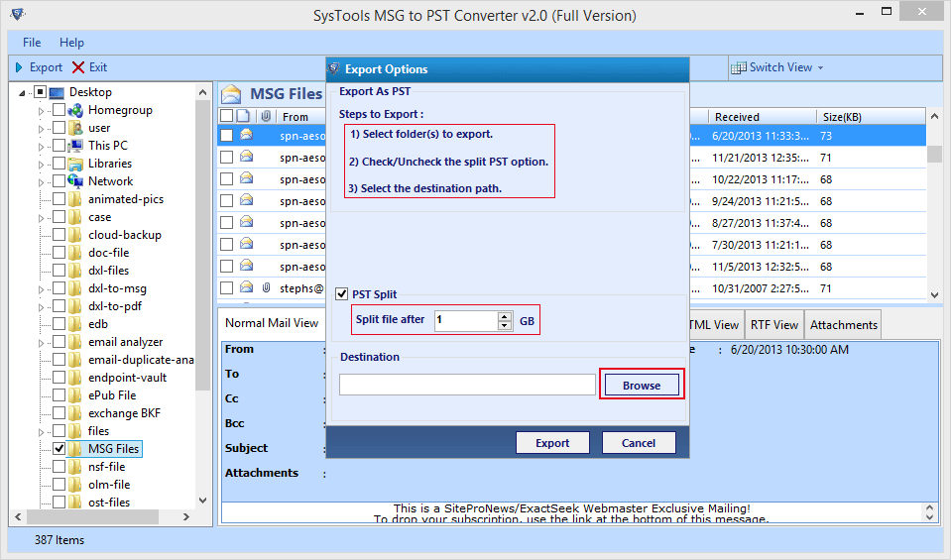951x560 pixels.
Task: Uncheck the PST Split checkbox
Action: point(343,294)
